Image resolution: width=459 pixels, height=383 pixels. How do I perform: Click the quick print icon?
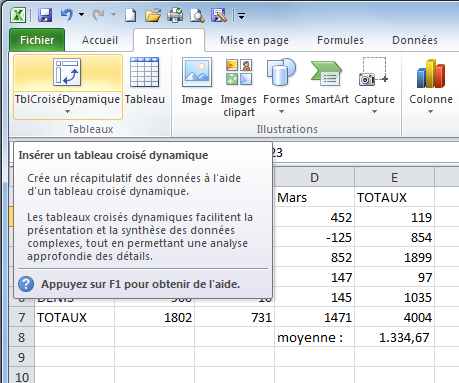click(175, 15)
